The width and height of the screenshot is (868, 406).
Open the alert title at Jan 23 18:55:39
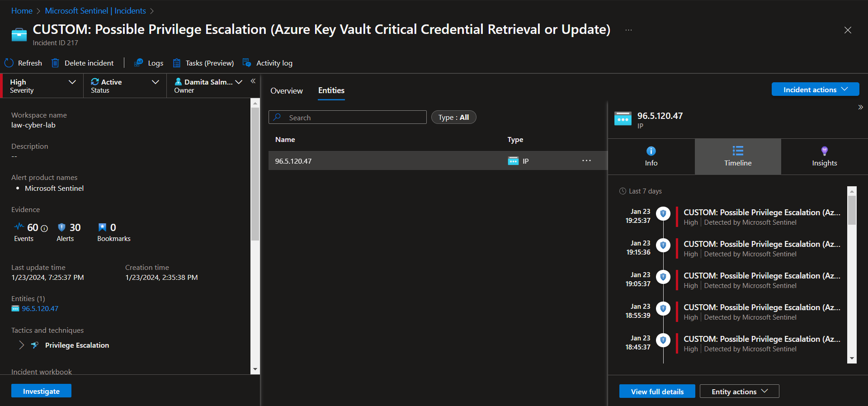(762, 307)
